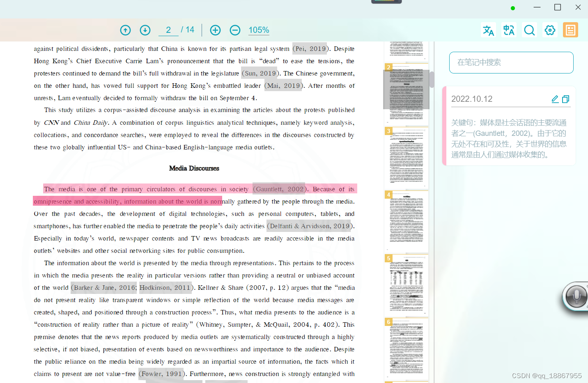Maximize the window
The height and width of the screenshot is (383, 588).
558,7
